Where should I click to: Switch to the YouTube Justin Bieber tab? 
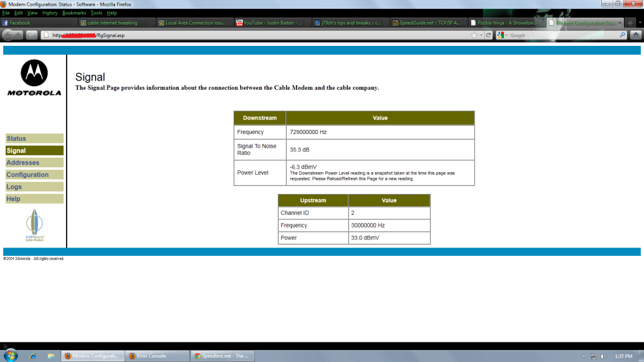272,23
